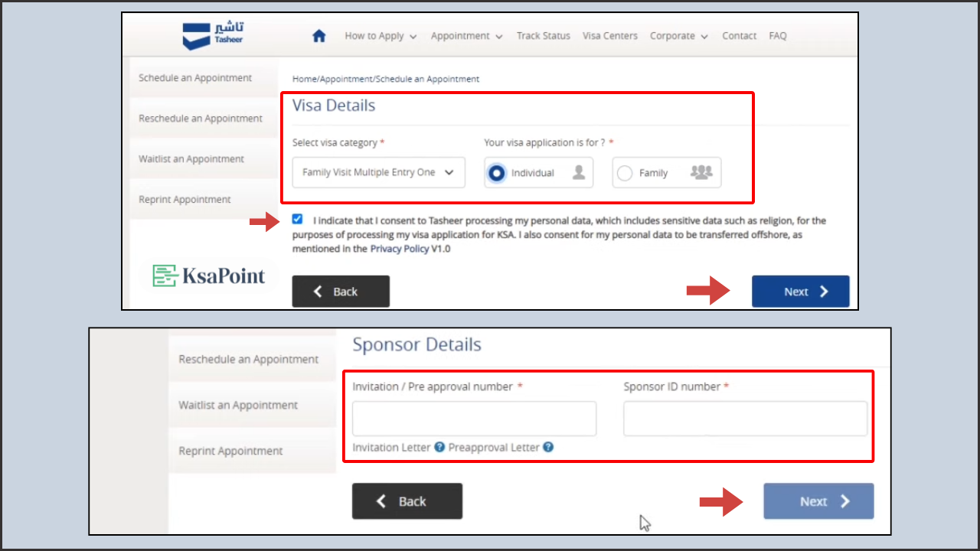
Task: Open Track Status page
Action: coord(544,36)
